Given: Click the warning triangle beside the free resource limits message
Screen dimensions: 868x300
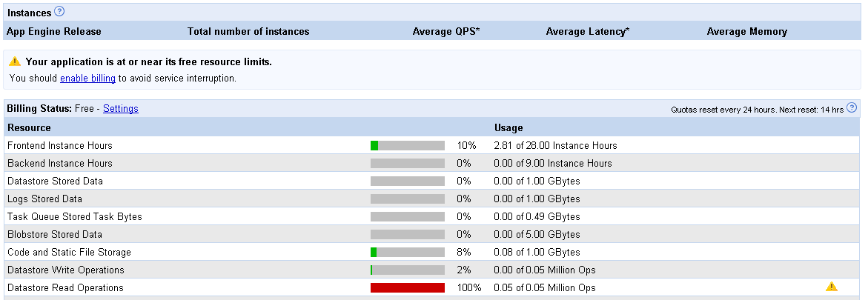Looking at the screenshot, I should [15, 61].
